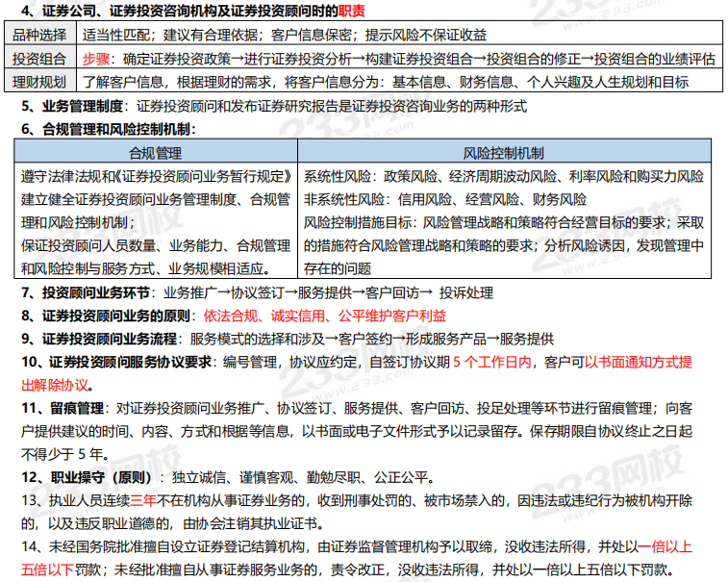Click the line starting '风险控制措施目标'
This screenshot has height=582, width=728.
click(504, 223)
